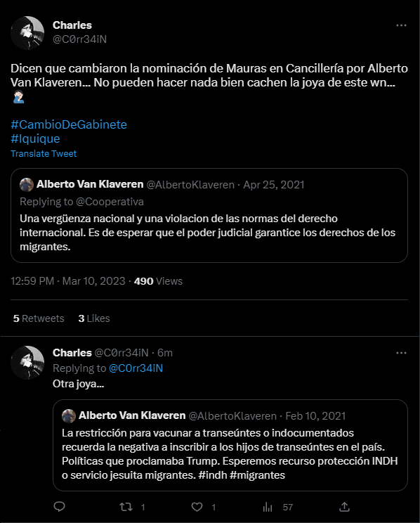Open the #CambioDeGabinete hashtag
The height and width of the screenshot is (523, 420).
coord(69,124)
